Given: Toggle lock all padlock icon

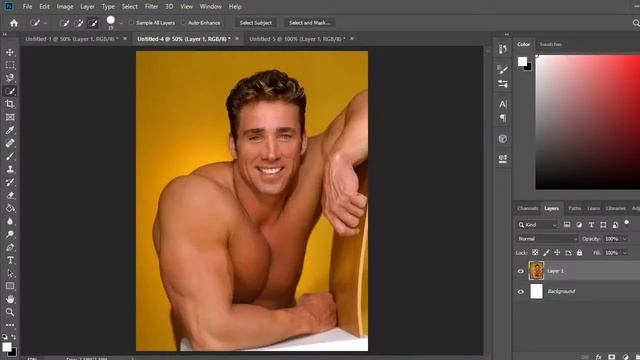Looking at the screenshot, I should click(x=579, y=253).
